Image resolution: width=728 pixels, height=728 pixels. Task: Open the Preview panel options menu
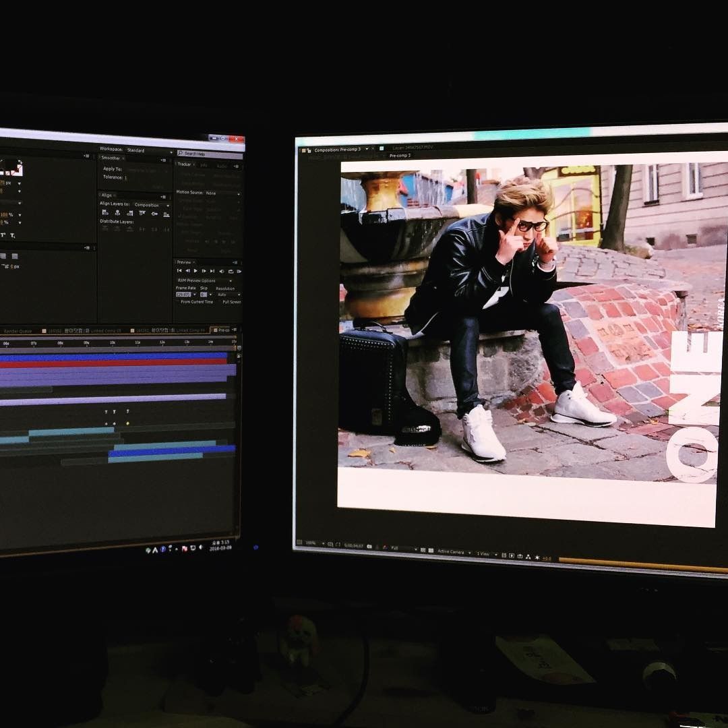pyautogui.click(x=235, y=263)
